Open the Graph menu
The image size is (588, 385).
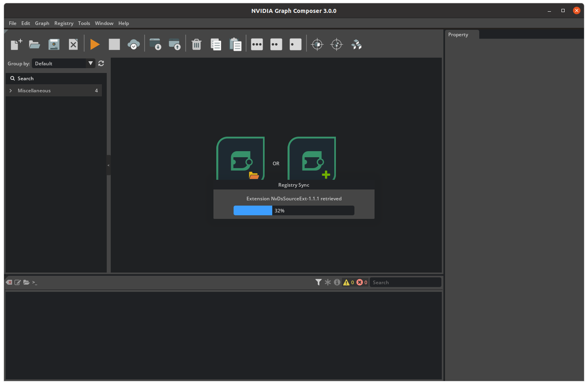[x=42, y=23]
